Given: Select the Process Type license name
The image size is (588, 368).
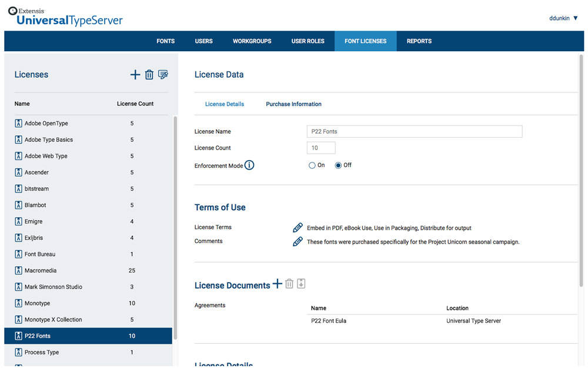Looking at the screenshot, I should click(42, 352).
